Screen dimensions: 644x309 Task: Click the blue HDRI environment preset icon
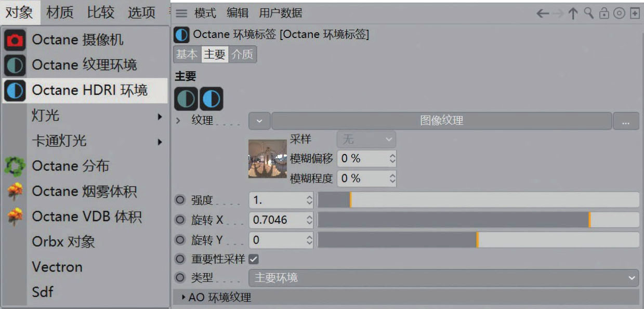pyautogui.click(x=211, y=98)
